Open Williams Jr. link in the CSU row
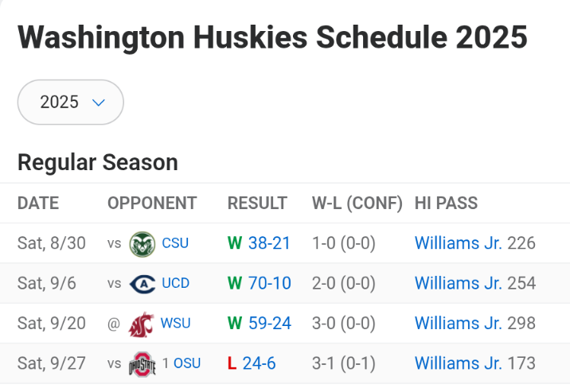The image size is (570, 392). coord(459,243)
